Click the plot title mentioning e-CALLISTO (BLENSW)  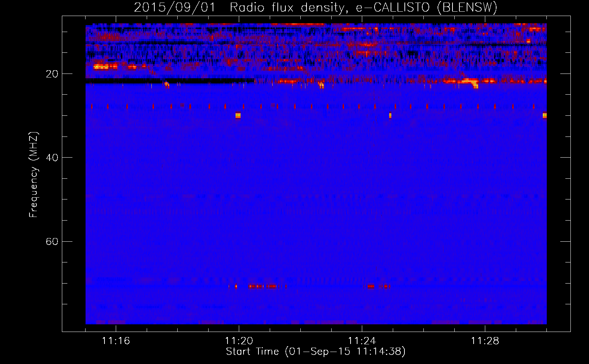316,8
